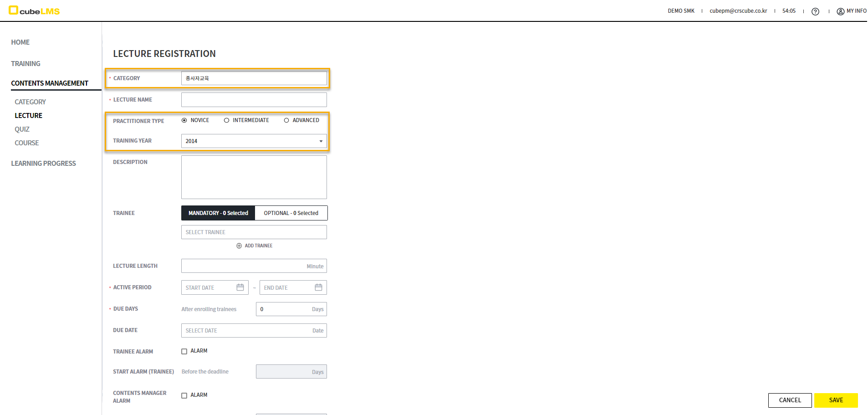Open the start date calendar icon
868x415 pixels.
[240, 287]
